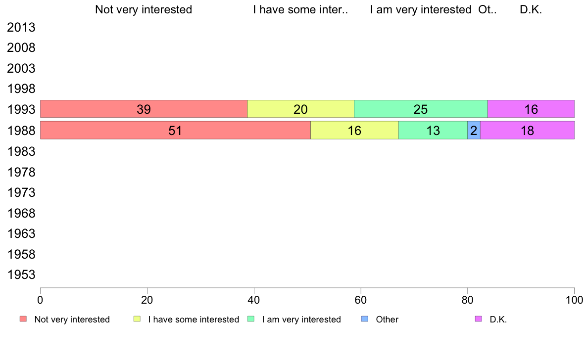Viewport: 588px width, 364px height.
Task: Click the 1993 yellow segment labeled 20
Action: (x=301, y=109)
